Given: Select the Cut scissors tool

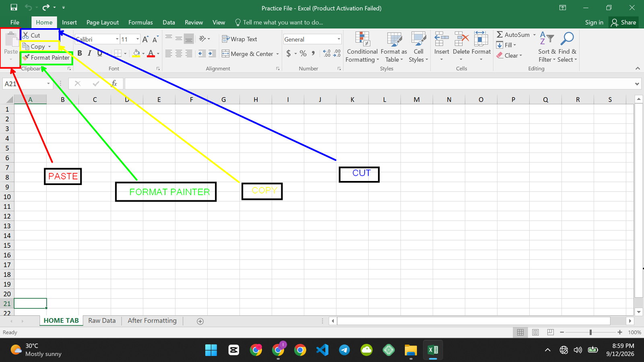Looking at the screenshot, I should pos(26,35).
